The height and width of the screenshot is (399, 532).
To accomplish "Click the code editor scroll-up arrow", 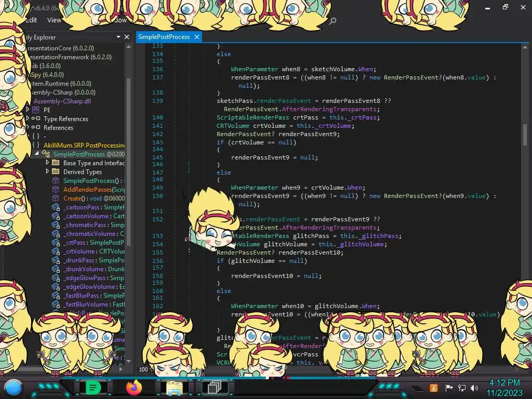I will pyautogui.click(x=525, y=47).
